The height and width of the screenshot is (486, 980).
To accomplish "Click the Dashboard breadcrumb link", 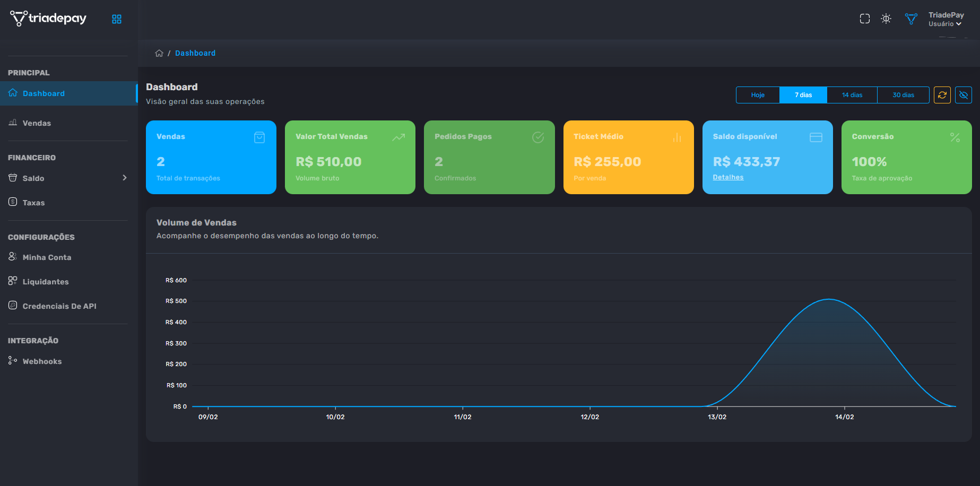I will [195, 53].
